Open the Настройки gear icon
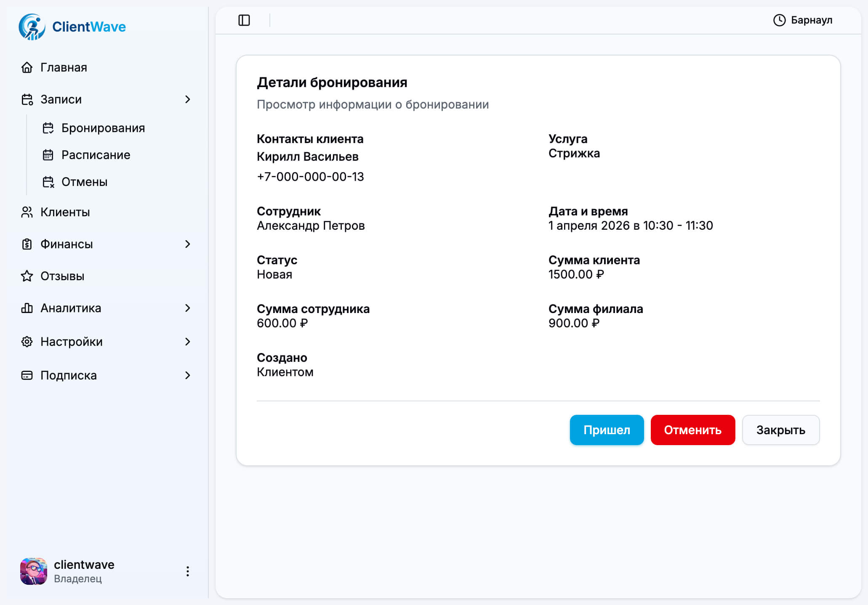This screenshot has width=868, height=605. coord(27,342)
